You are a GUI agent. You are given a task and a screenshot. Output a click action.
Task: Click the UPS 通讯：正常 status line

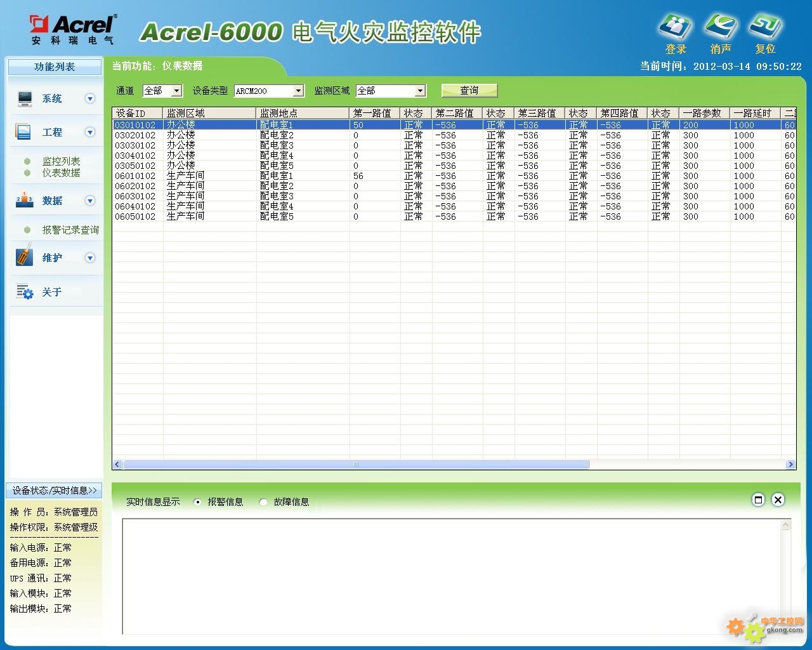coord(41,578)
